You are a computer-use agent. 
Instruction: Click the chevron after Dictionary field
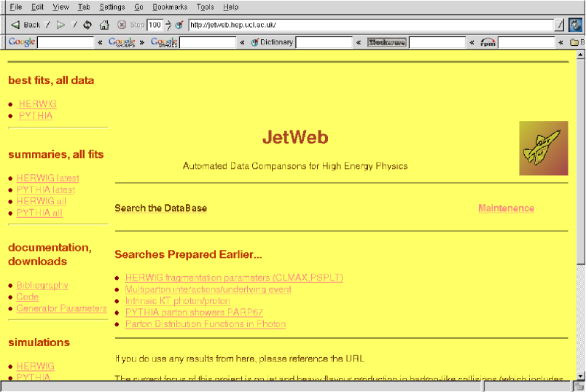(359, 42)
